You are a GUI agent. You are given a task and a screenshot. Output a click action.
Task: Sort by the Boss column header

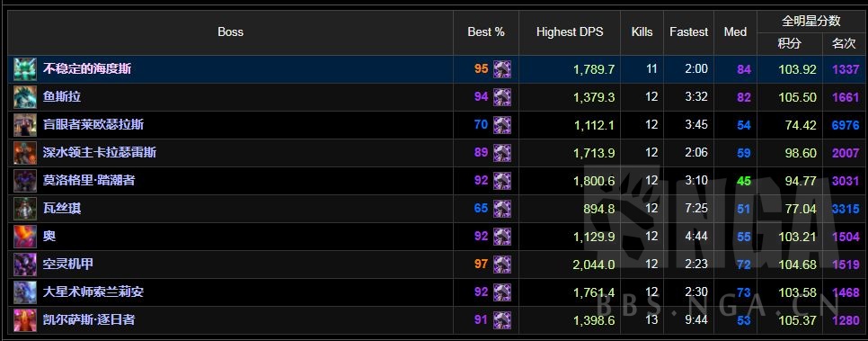coord(230,32)
